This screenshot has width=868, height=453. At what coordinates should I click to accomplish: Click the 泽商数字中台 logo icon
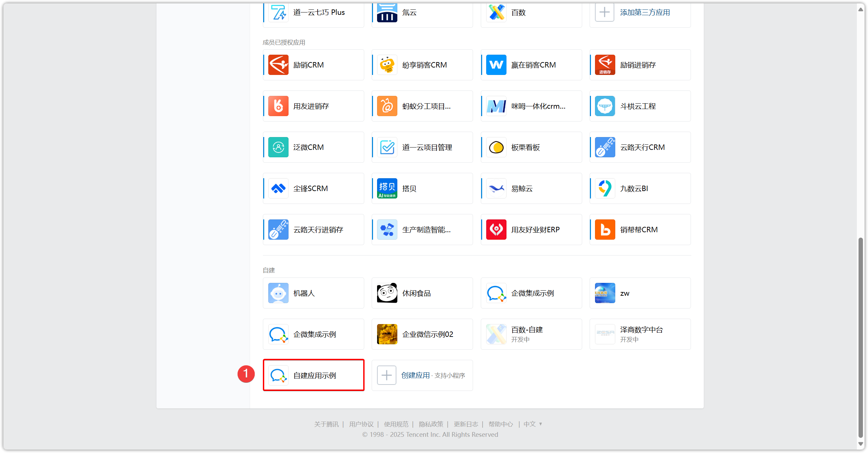coord(605,334)
